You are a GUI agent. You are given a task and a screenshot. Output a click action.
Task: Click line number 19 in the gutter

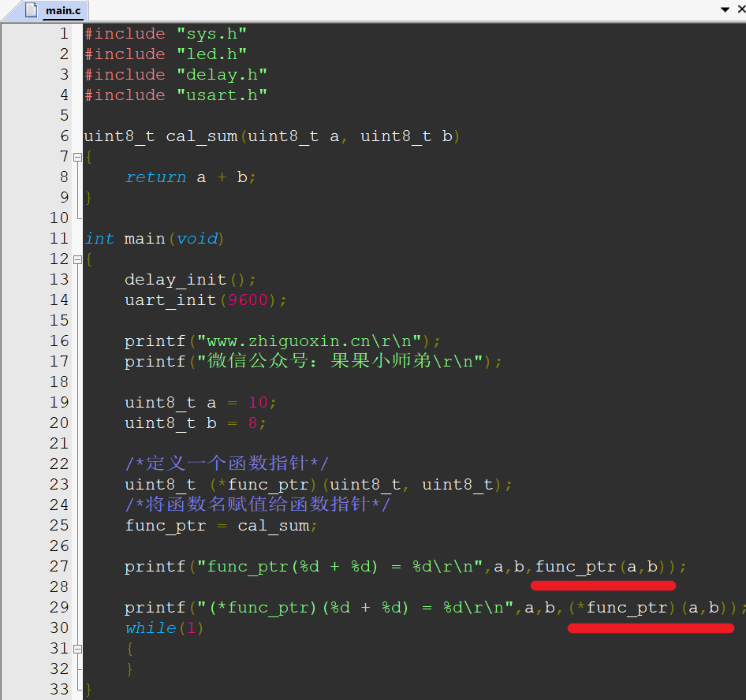(x=59, y=403)
